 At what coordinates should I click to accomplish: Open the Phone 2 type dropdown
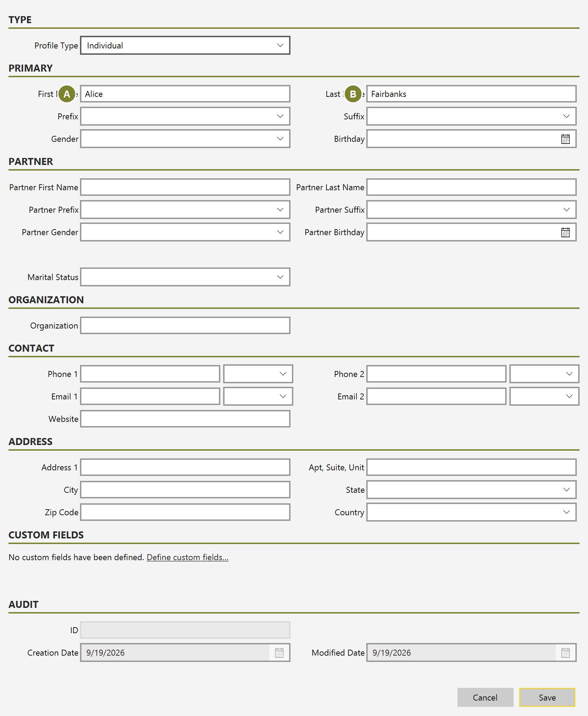[x=544, y=374]
